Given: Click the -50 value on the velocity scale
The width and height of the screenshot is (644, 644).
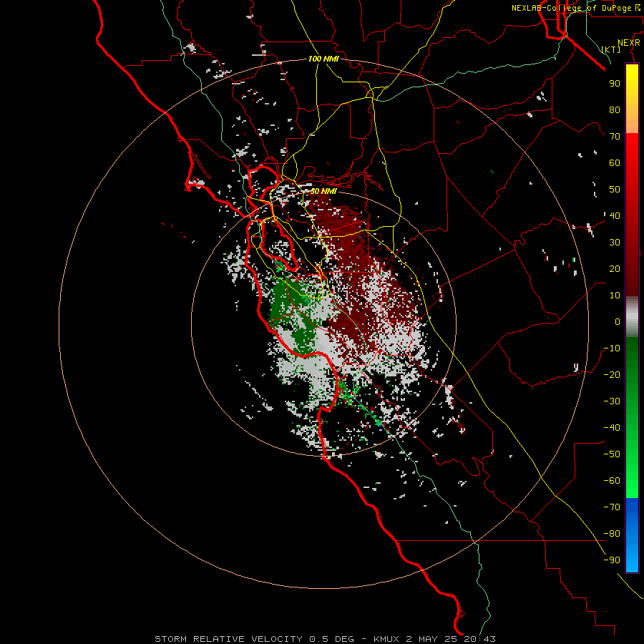Looking at the screenshot, I should tap(612, 454).
